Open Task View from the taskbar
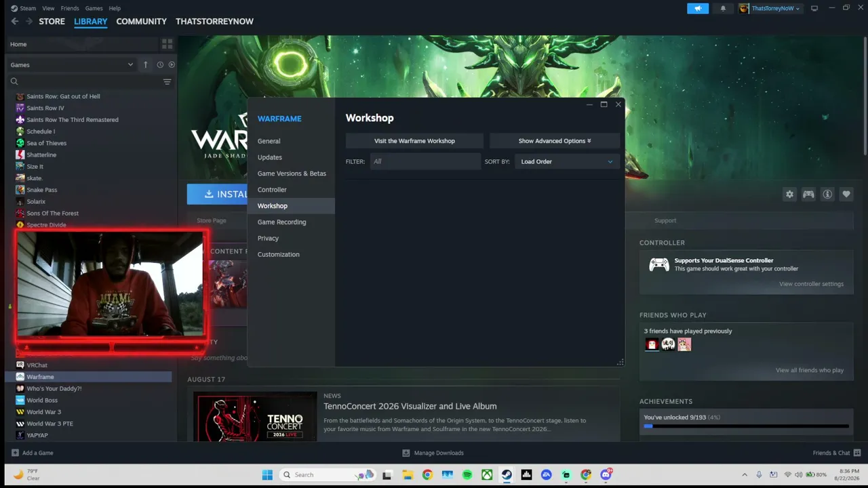868x488 pixels. click(387, 474)
